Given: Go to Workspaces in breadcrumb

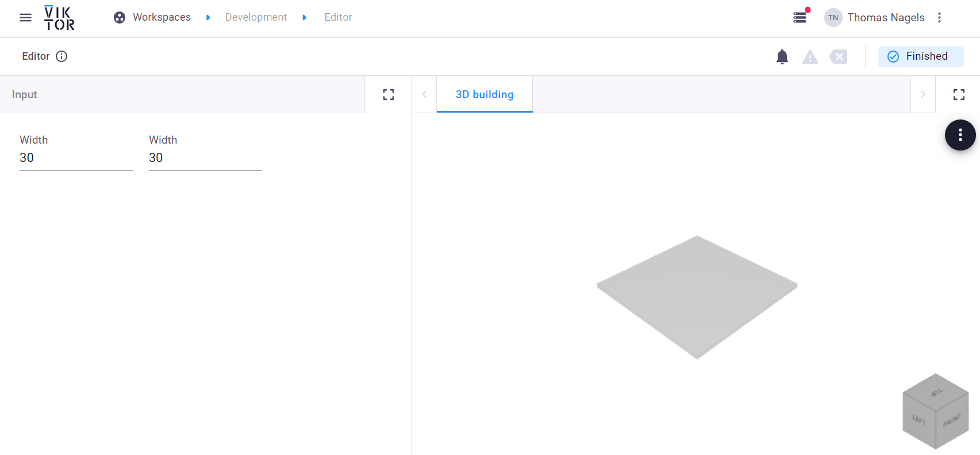Looking at the screenshot, I should 162,17.
